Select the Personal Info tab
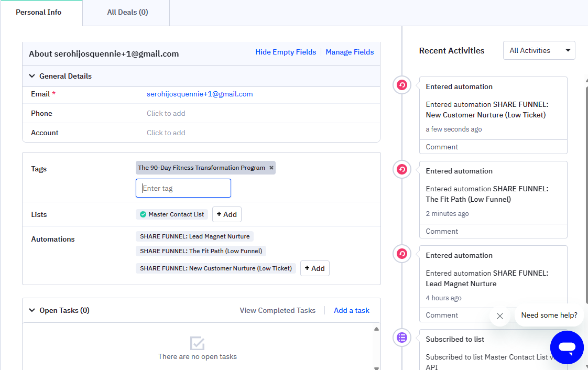Image resolution: width=588 pixels, height=370 pixels. click(x=38, y=12)
